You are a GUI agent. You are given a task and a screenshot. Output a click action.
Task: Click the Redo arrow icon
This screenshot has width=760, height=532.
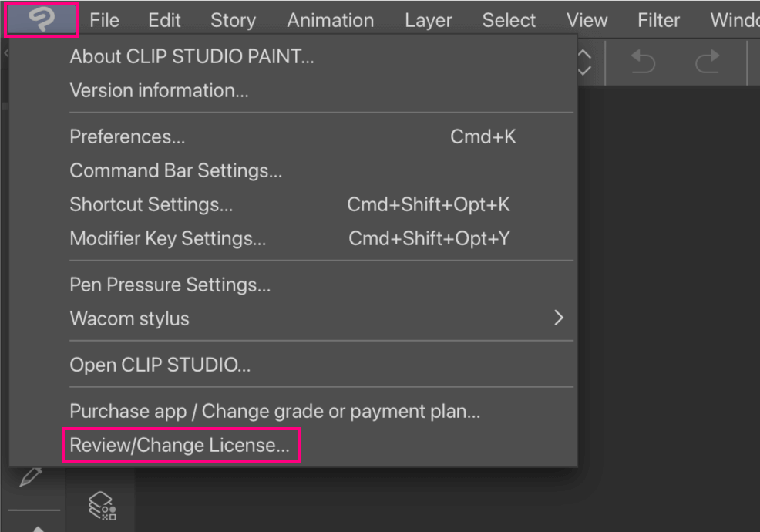(x=706, y=62)
